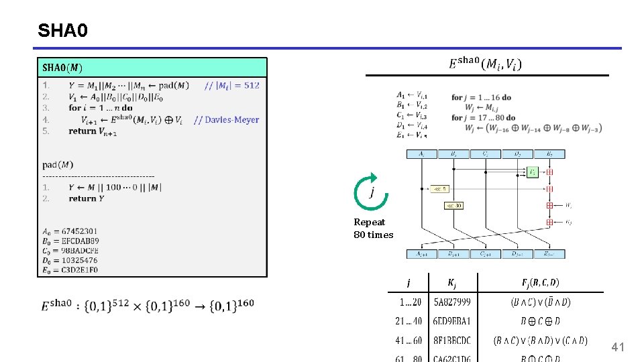
Task: Click the table cell "41...60"
Action: point(409,341)
